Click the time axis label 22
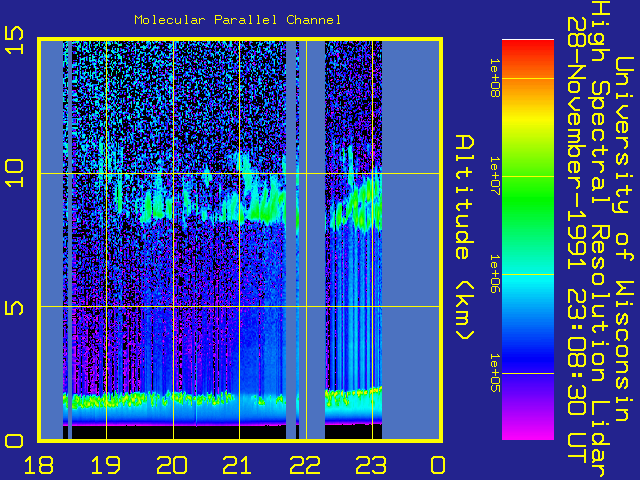 tap(304, 465)
